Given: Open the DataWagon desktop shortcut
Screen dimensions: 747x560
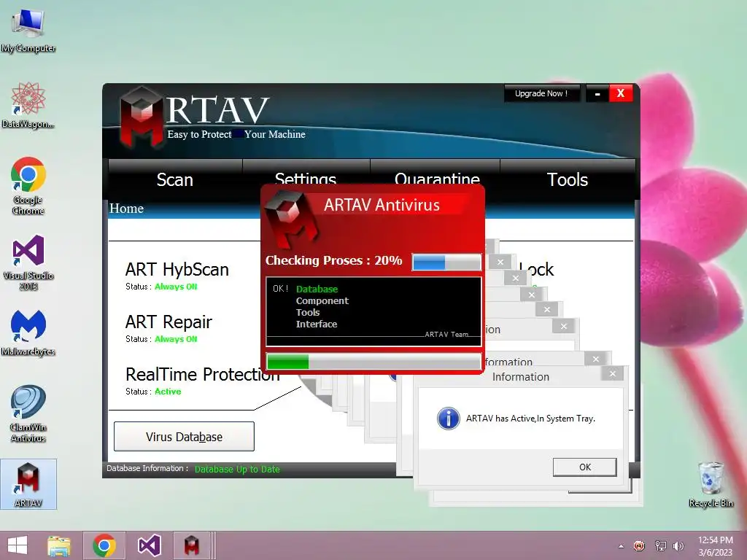Looking at the screenshot, I should pyautogui.click(x=28, y=106).
